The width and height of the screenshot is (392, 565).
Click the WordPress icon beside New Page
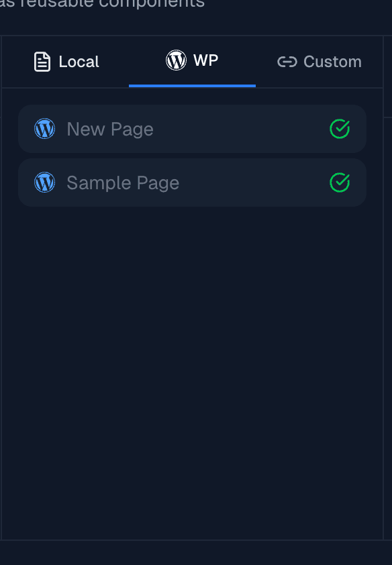[44, 128]
